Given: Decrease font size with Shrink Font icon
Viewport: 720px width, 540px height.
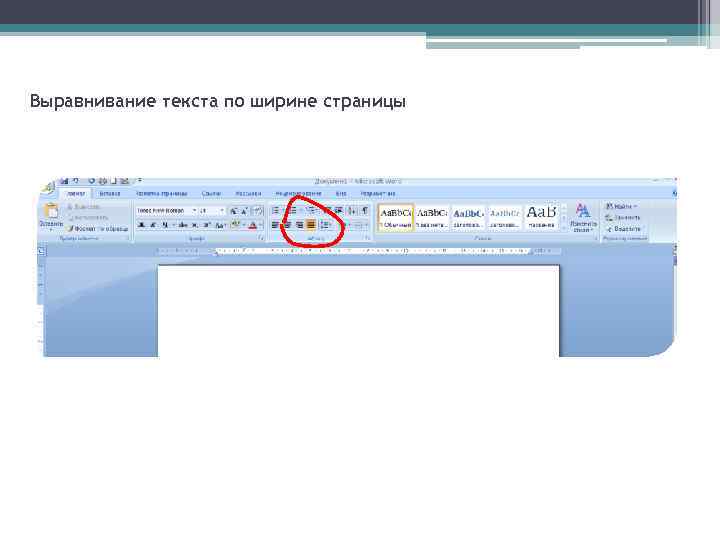Looking at the screenshot, I should point(245,211).
